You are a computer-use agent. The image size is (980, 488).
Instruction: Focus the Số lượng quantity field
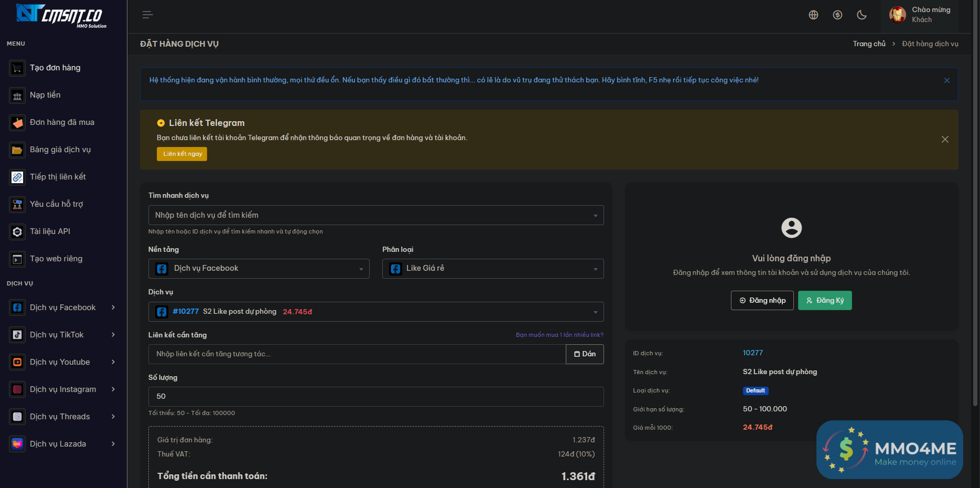376,397
